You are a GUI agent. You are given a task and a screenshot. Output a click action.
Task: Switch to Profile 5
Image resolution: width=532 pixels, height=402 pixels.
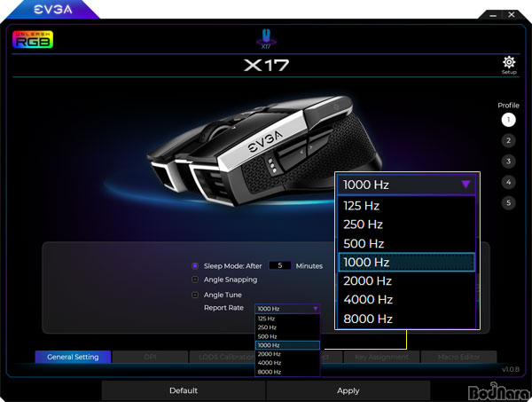click(508, 203)
